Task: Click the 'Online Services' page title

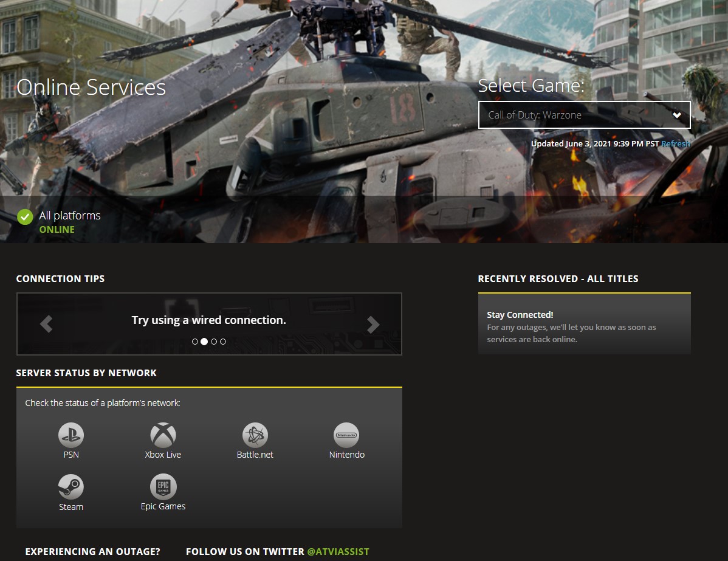Action: 91,87
